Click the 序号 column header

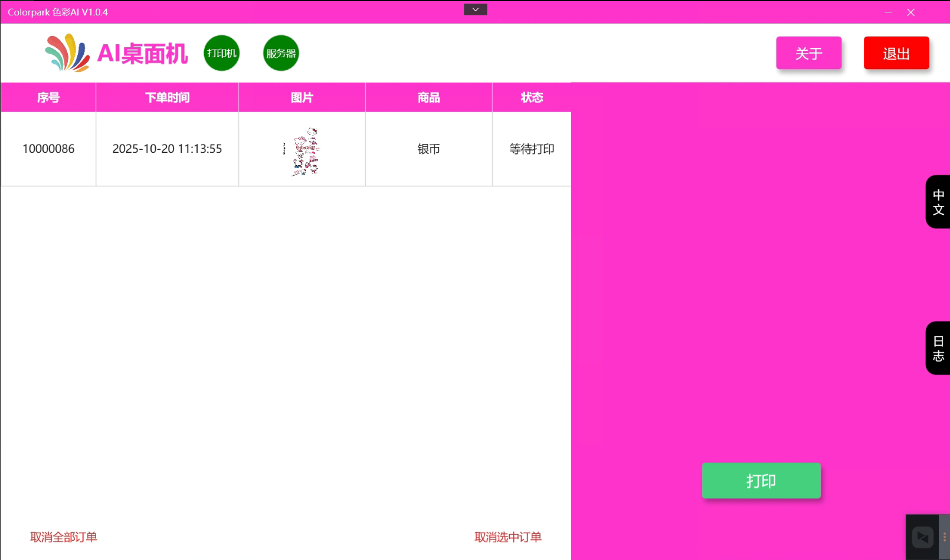coord(48,97)
